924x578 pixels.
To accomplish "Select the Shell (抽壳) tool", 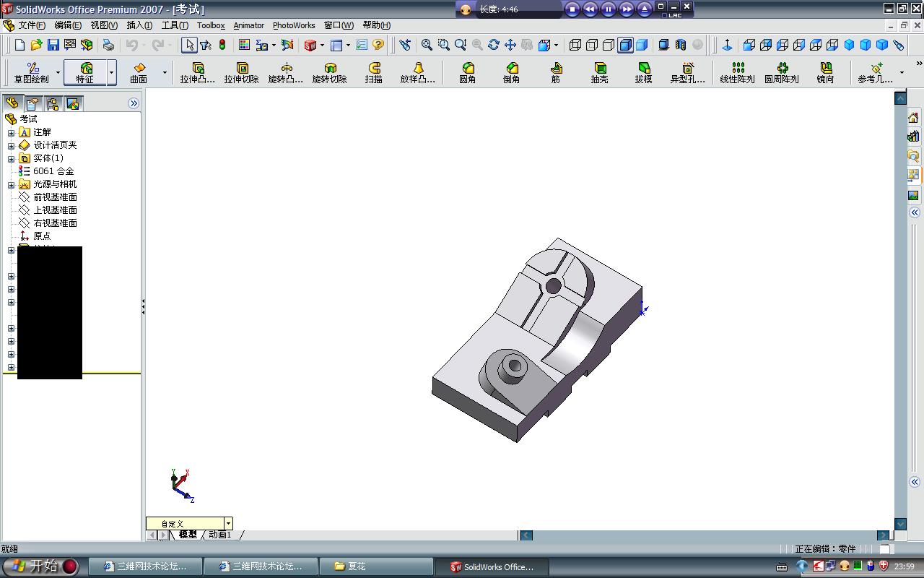I will [x=600, y=72].
